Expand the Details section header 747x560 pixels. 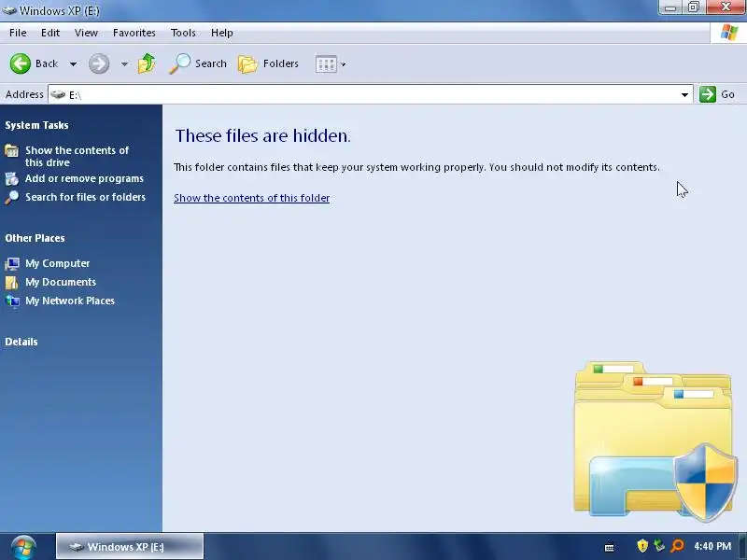tap(21, 342)
